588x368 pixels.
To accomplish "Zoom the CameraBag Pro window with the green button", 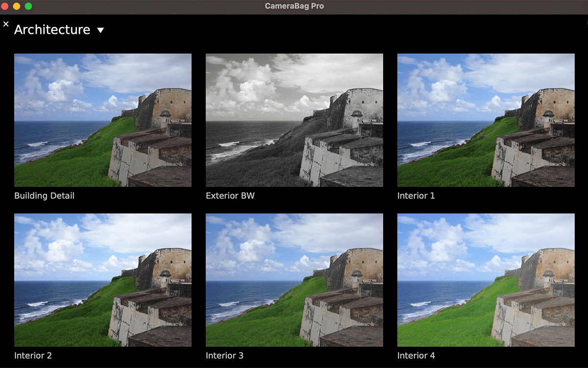I will point(28,6).
